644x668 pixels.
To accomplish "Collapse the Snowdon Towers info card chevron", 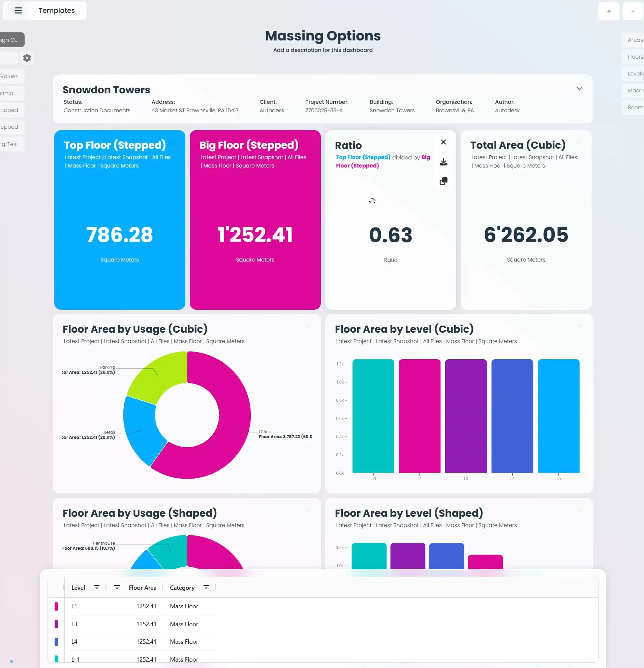I will coord(579,89).
